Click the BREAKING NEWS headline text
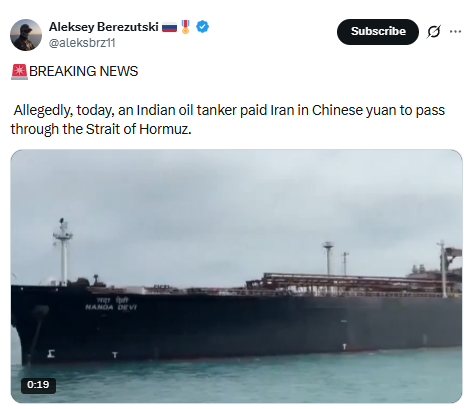This screenshot has height=409, width=475. 83,71
